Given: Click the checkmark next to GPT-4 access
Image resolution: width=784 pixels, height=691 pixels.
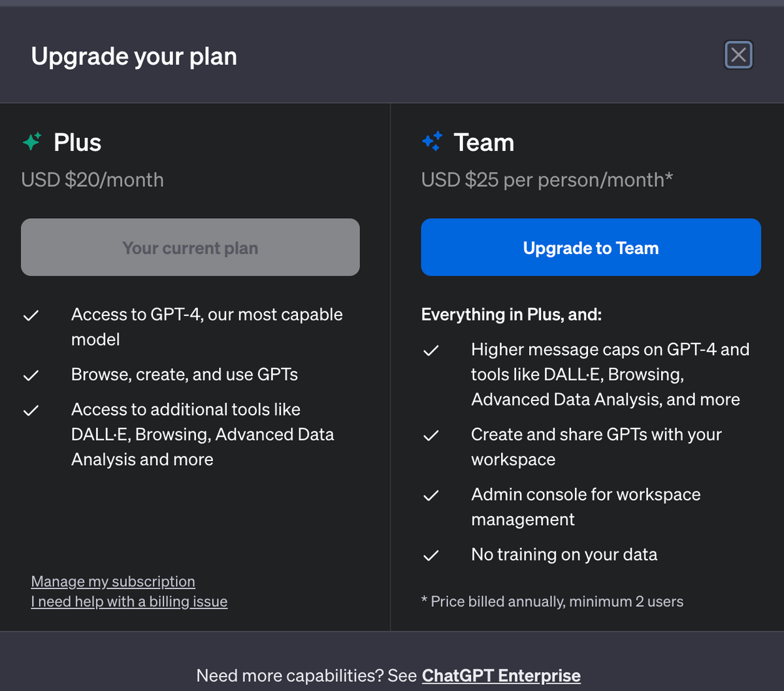Looking at the screenshot, I should [x=30, y=315].
